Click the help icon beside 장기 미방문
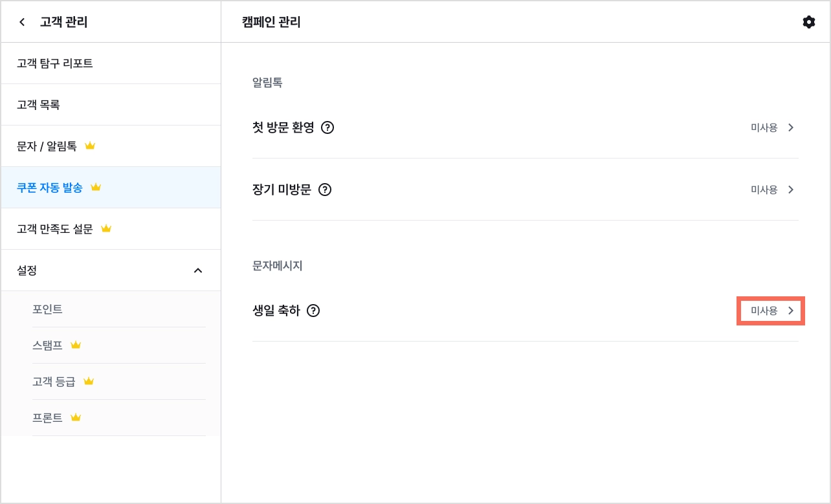The height and width of the screenshot is (504, 831). (325, 190)
